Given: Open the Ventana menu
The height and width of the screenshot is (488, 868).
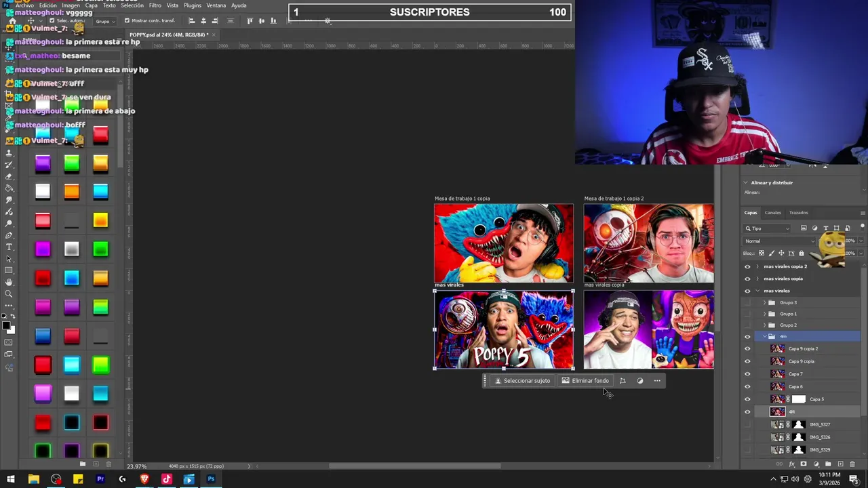Looking at the screenshot, I should click(x=216, y=5).
